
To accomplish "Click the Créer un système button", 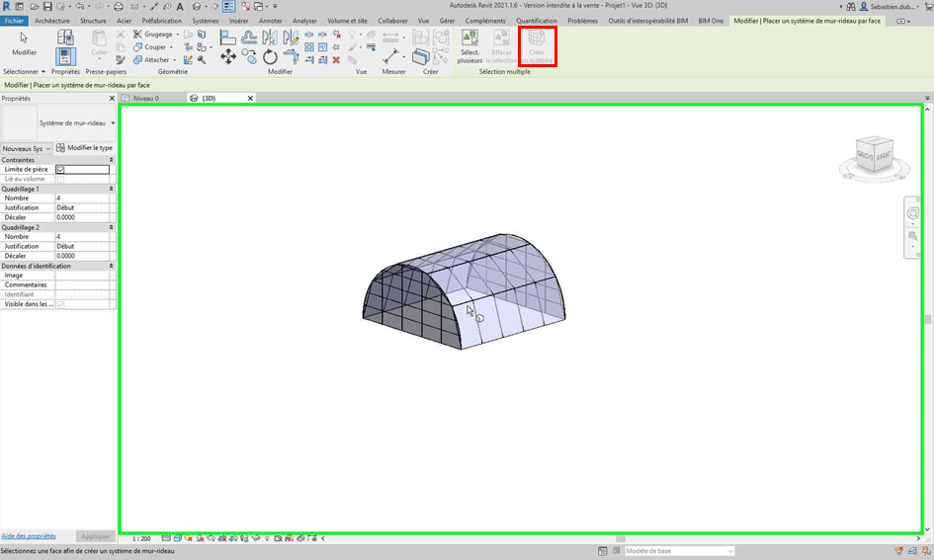I will (x=537, y=46).
